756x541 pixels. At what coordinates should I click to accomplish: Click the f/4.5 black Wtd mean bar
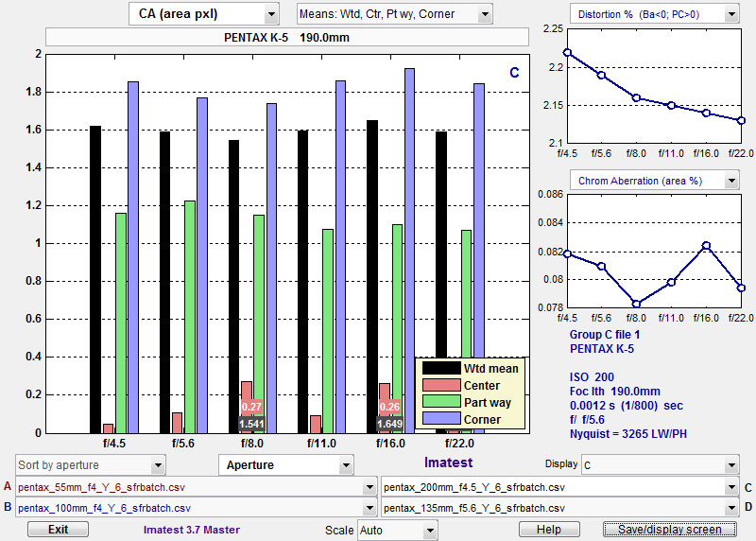click(95, 279)
